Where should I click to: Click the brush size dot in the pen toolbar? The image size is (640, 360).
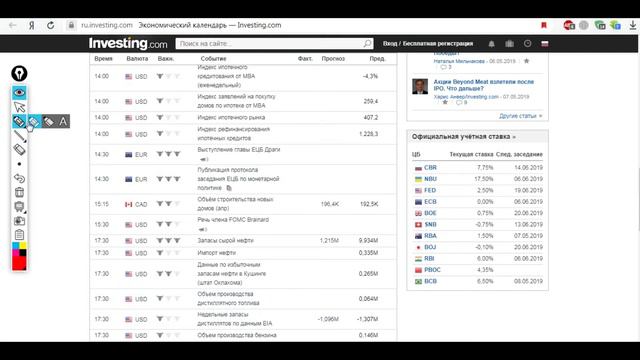click(x=19, y=164)
